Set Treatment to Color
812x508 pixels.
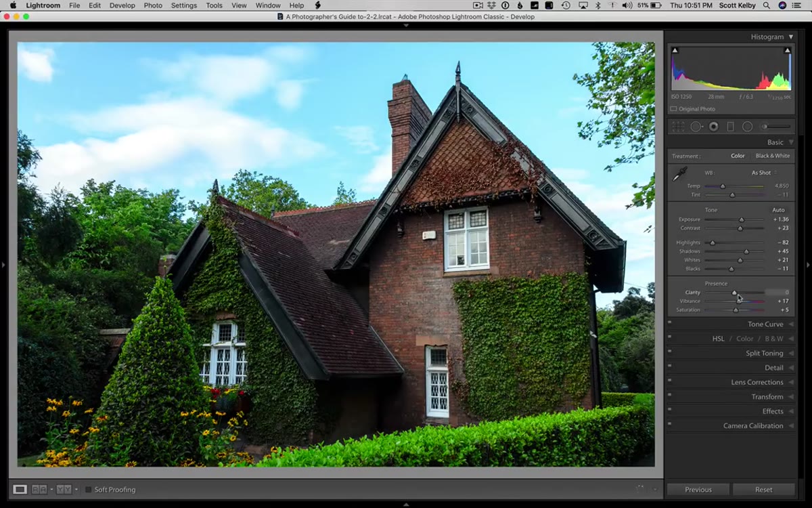click(738, 156)
